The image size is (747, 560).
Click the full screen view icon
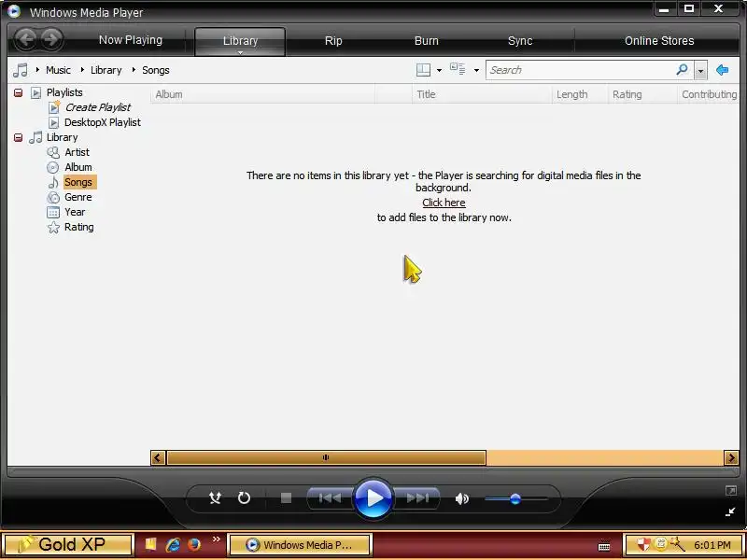pyautogui.click(x=730, y=491)
